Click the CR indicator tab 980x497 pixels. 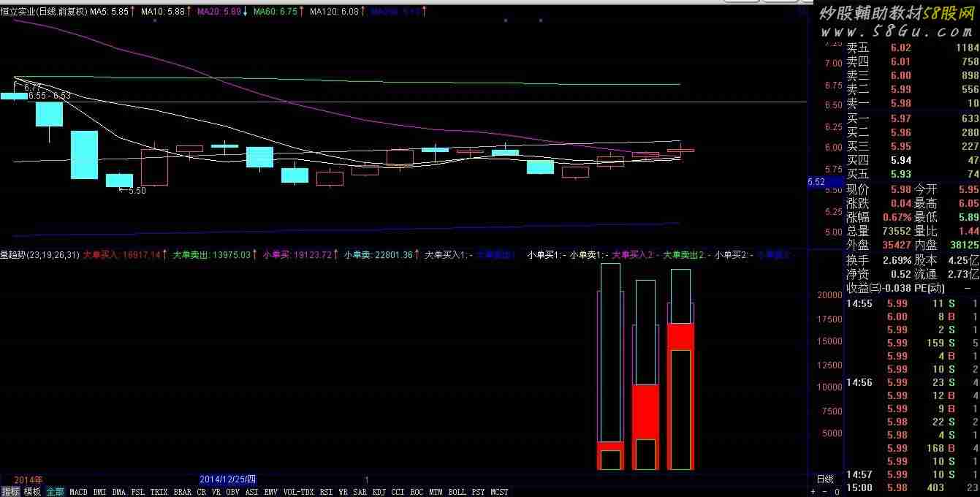pyautogui.click(x=201, y=492)
